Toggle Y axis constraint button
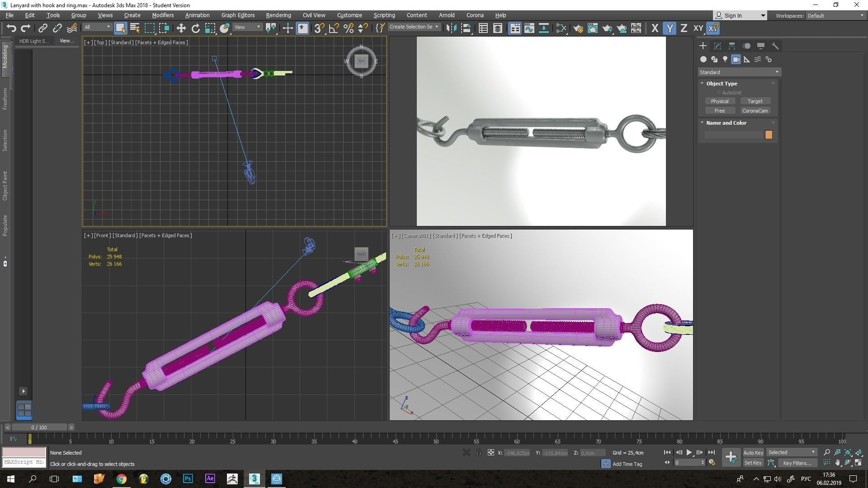The width and height of the screenshot is (868, 488). pos(669,28)
